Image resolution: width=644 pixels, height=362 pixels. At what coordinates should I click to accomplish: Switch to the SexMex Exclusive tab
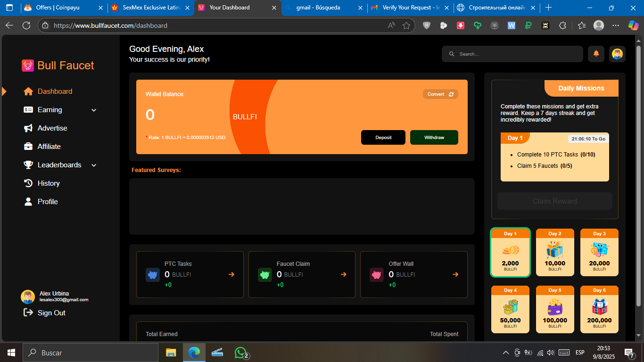[150, 8]
